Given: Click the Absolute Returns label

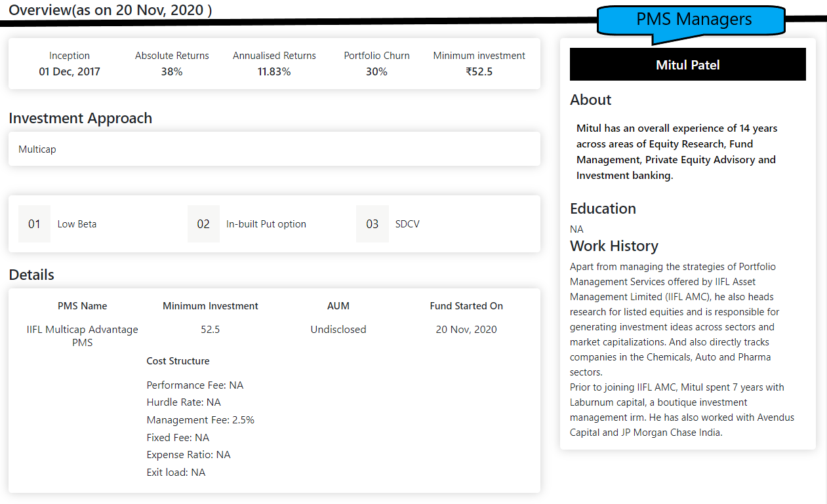Looking at the screenshot, I should (x=172, y=56).
